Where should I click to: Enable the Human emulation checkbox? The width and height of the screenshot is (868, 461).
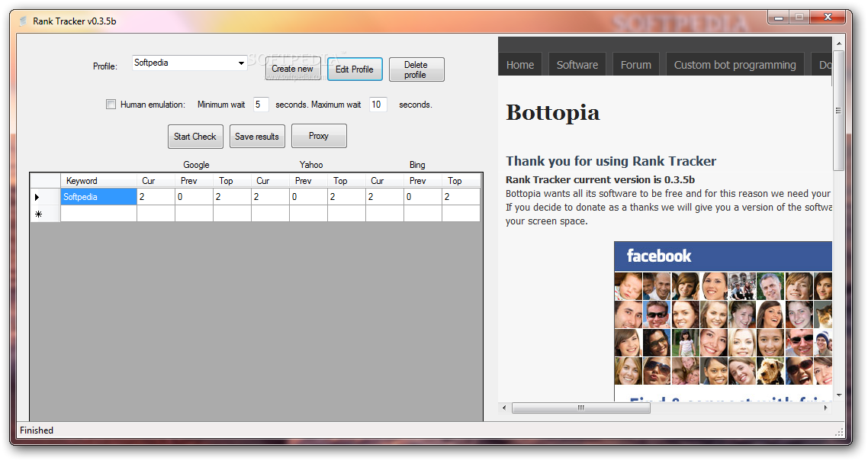(111, 104)
